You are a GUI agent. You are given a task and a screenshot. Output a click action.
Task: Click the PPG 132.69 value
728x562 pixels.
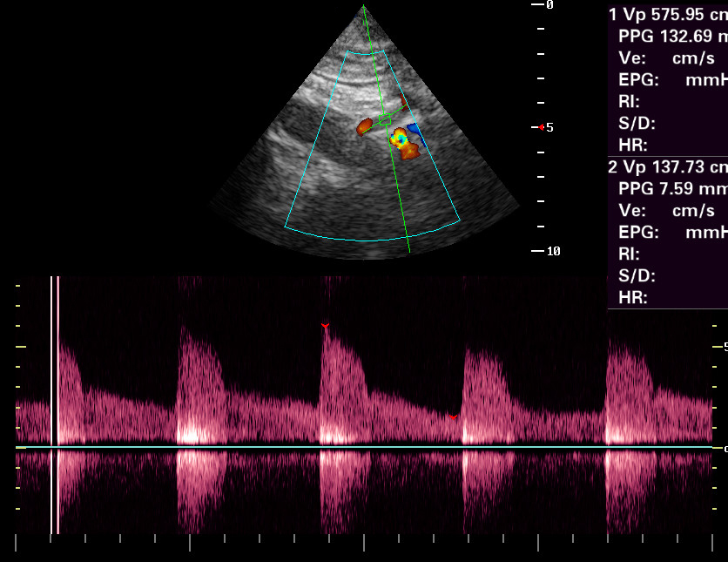671,36
